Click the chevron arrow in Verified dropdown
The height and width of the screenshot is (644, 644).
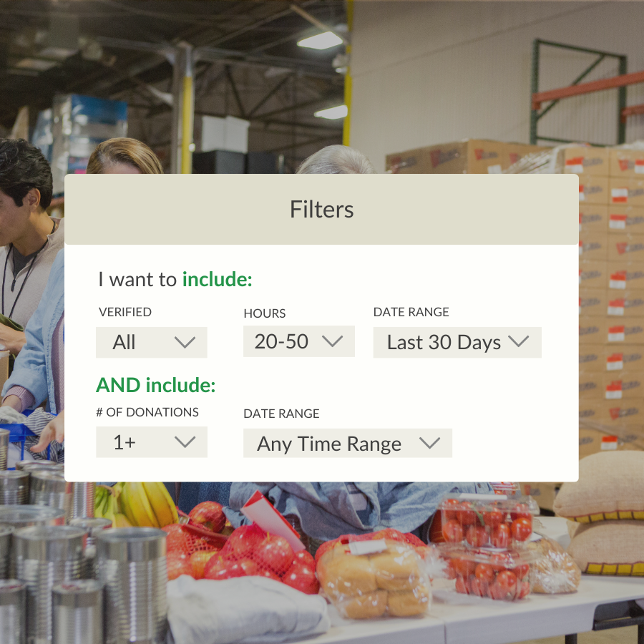[x=185, y=342]
